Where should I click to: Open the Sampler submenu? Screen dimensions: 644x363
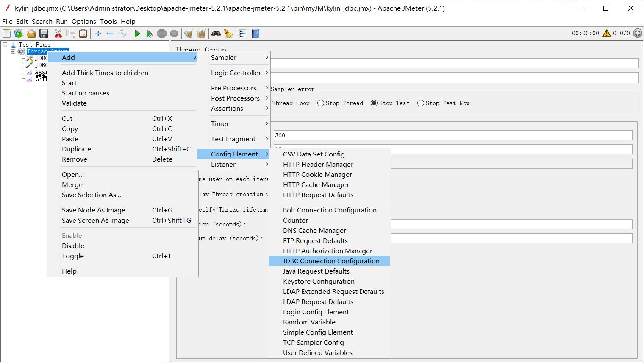[233, 57]
